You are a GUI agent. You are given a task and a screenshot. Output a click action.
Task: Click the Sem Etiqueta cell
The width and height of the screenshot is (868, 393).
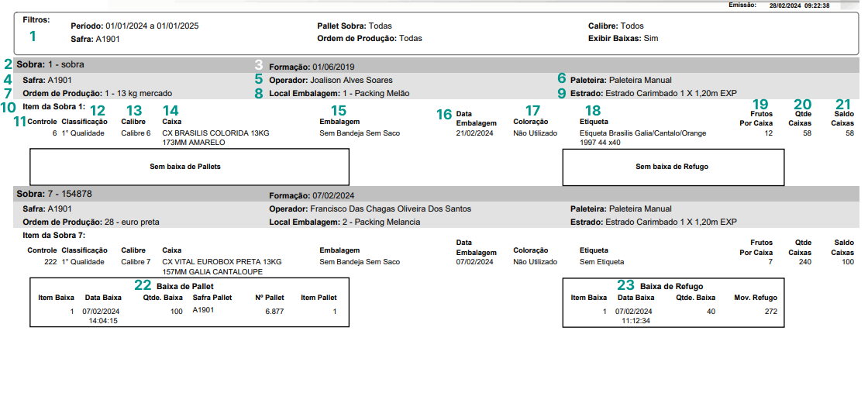[x=601, y=262]
